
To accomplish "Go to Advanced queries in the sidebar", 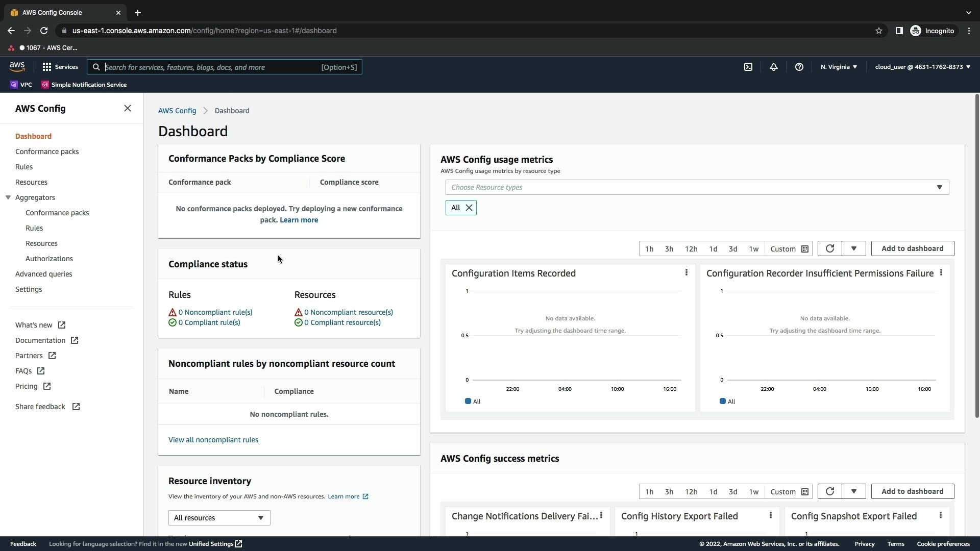I will tap(44, 274).
